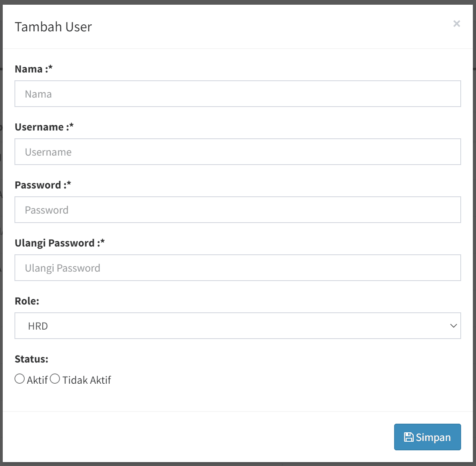Image resolution: width=476 pixels, height=466 pixels.
Task: Close the Tambah User dialog
Action: [456, 24]
